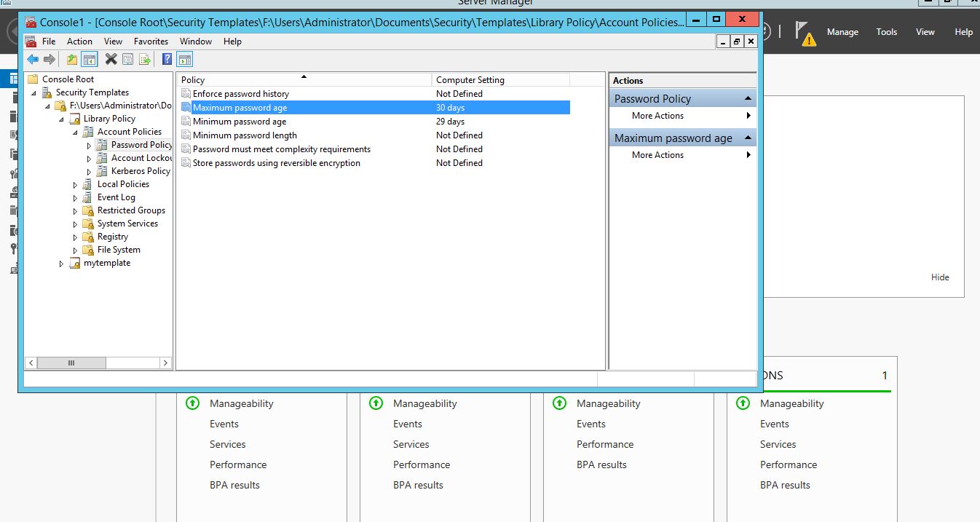Click the console tree horizontal scrollbar thumb

(71, 363)
